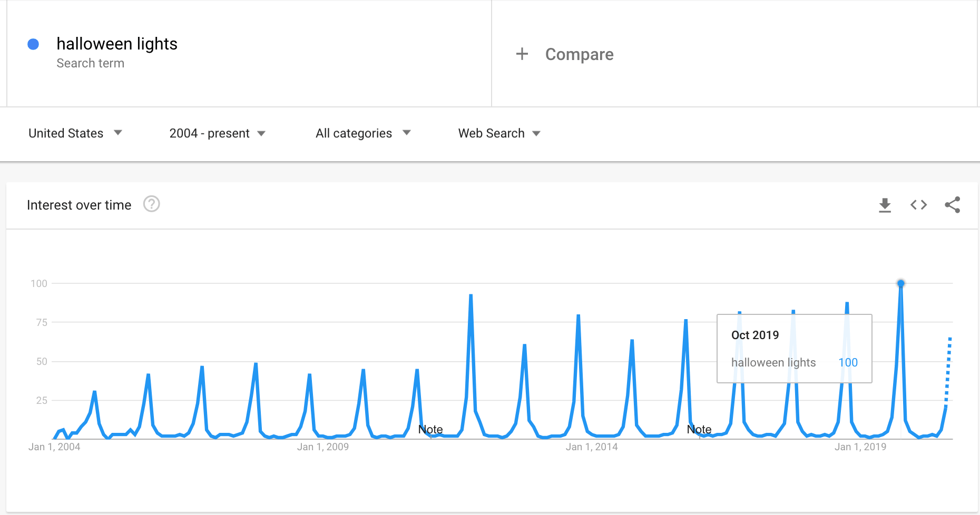Click the Compare button
The image size is (980, 515).
579,54
